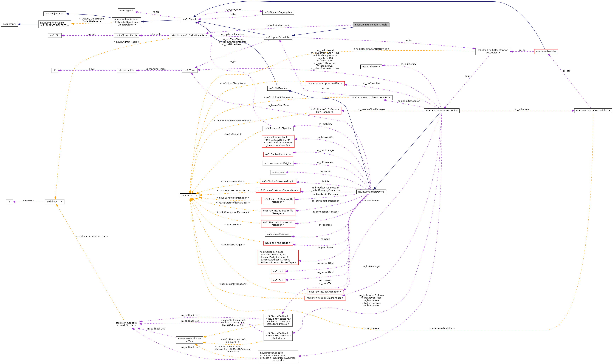Click the m_cidFactory edge label
Viewport: 613px width, 364px height.
[408, 64]
